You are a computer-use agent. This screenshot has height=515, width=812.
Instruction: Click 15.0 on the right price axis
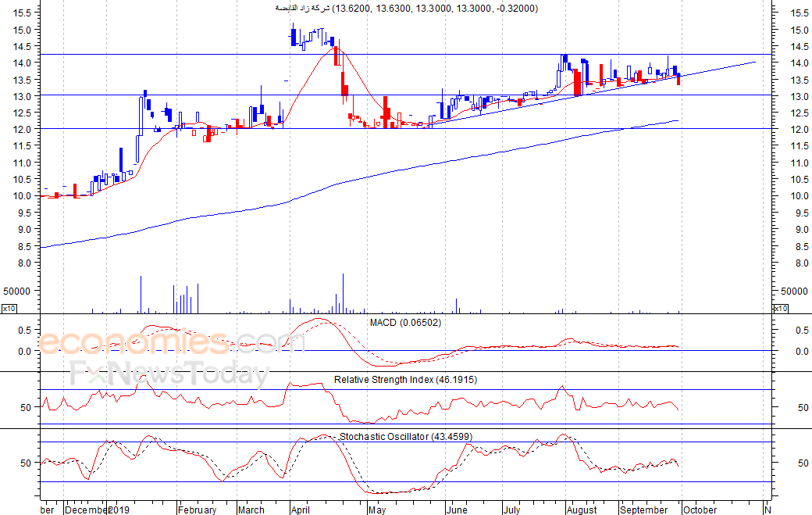pos(800,30)
